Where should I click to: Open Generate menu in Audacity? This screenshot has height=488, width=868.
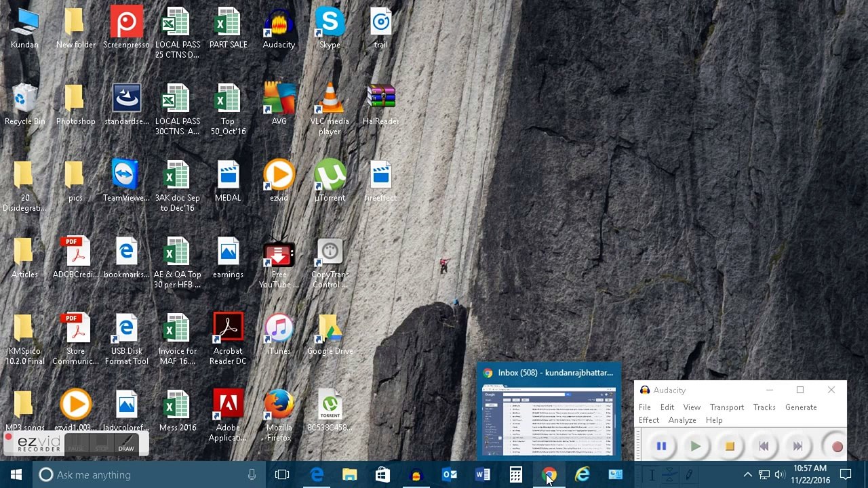coord(801,407)
